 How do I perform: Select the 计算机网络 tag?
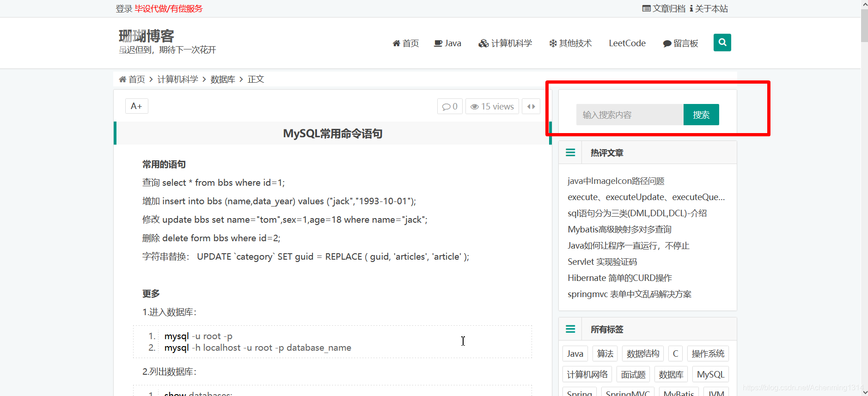tap(587, 374)
